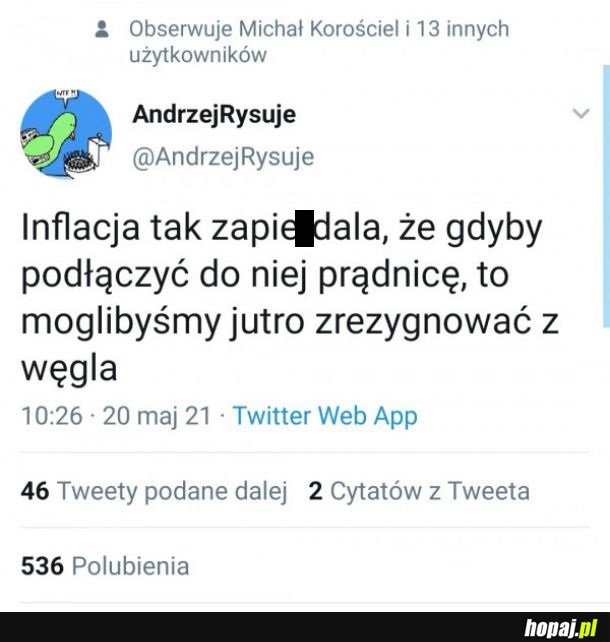Viewport: 610px width, 642px height.
Task: Show the 536 Polubienia list
Action: (105, 566)
